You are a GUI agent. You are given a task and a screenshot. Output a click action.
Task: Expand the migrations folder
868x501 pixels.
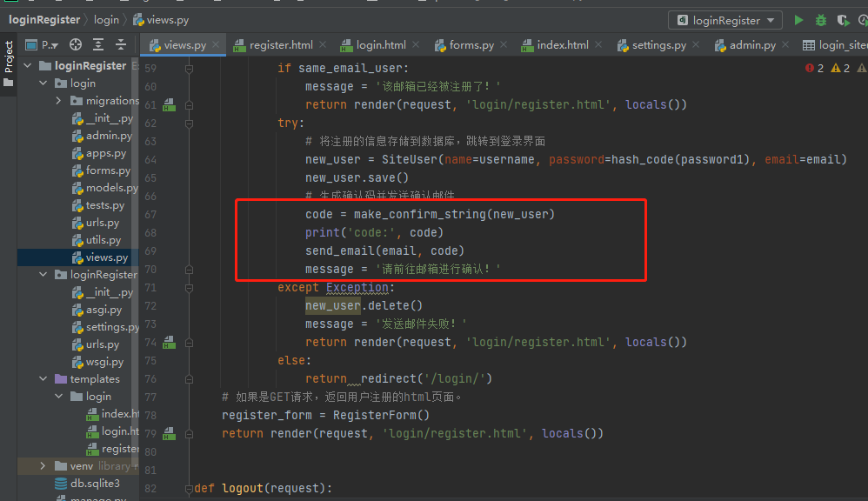click(58, 101)
